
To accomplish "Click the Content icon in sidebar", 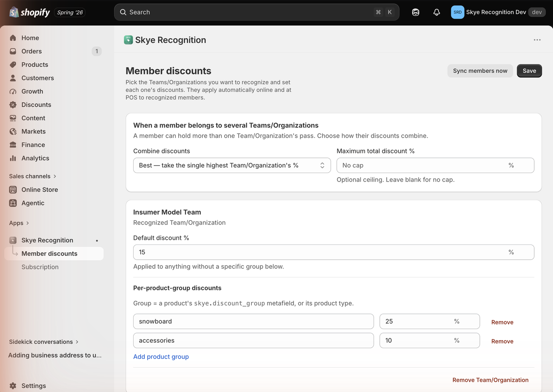I will (x=13, y=118).
